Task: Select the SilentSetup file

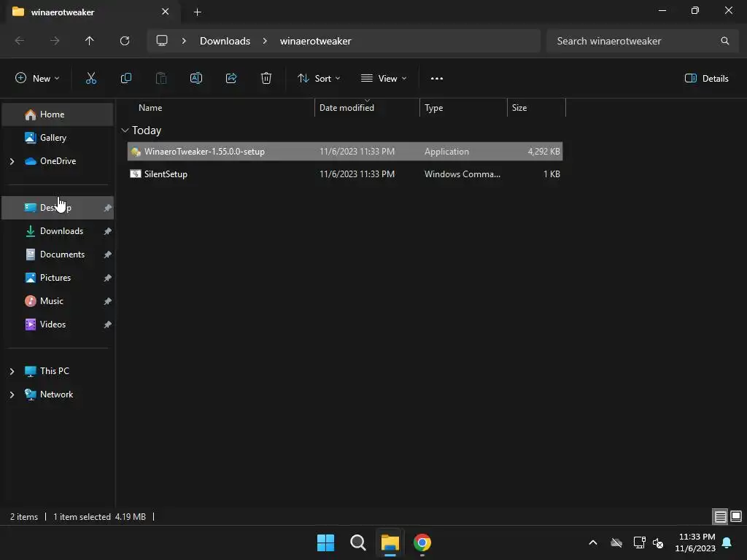Action: 345,174
